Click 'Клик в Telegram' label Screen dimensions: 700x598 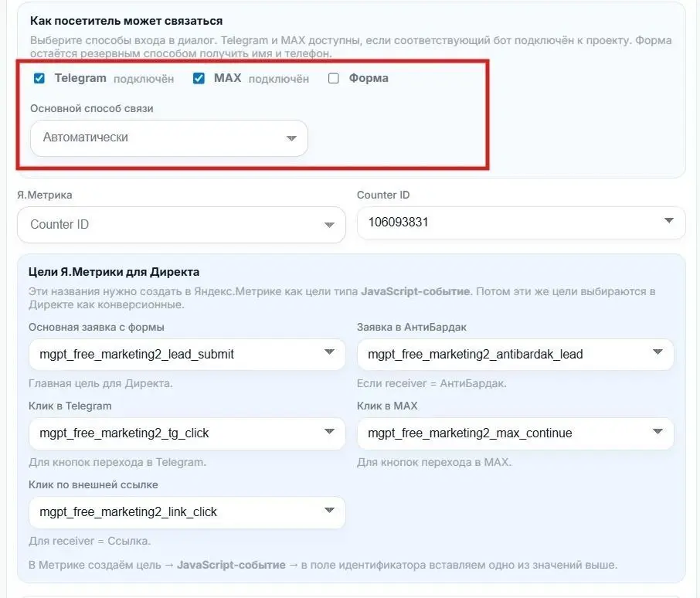pos(70,406)
